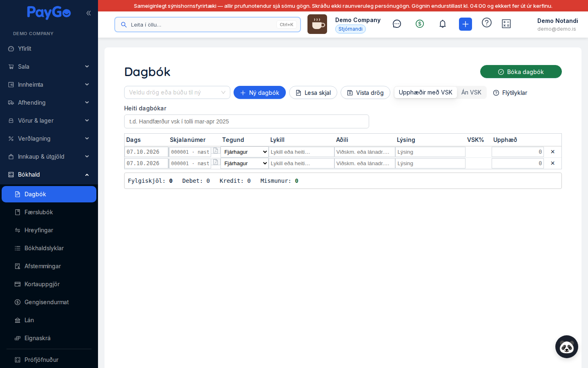Open Tegund dropdown in first row
This screenshot has height=368, width=588.
tap(245, 152)
